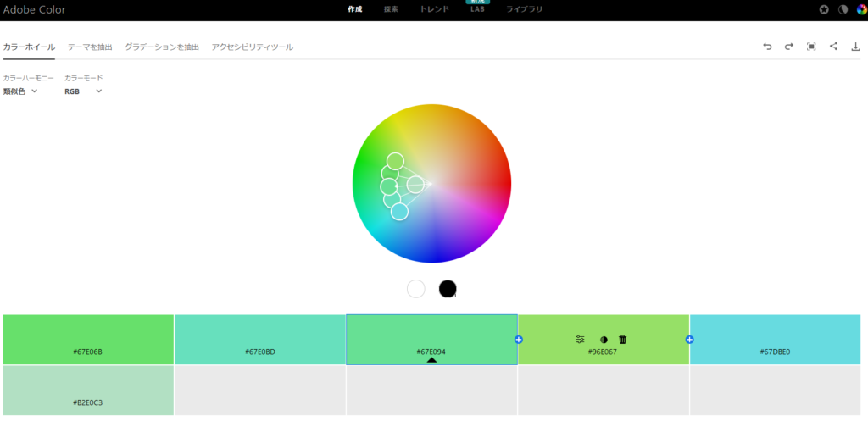This screenshot has height=438, width=868.
Task: Open トレンド in top navigation
Action: (435, 9)
